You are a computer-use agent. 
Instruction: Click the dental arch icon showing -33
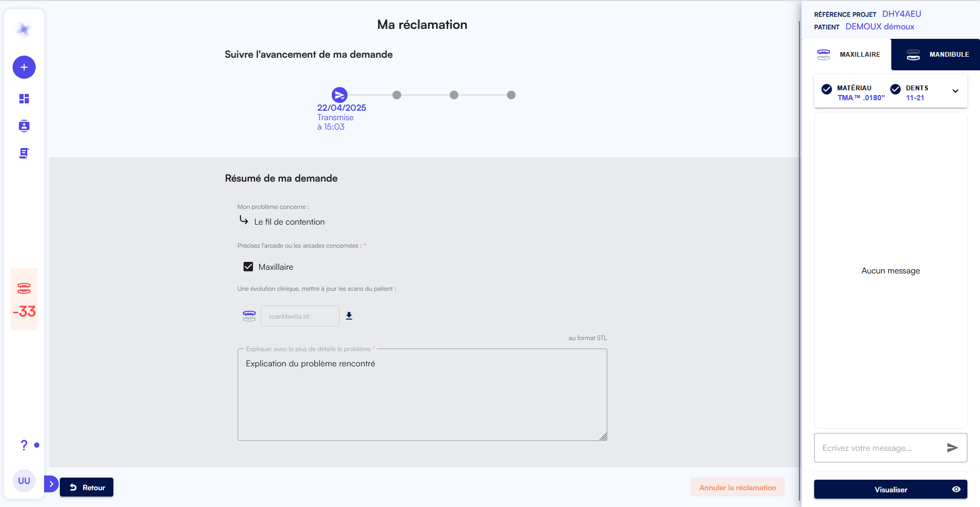(x=24, y=299)
